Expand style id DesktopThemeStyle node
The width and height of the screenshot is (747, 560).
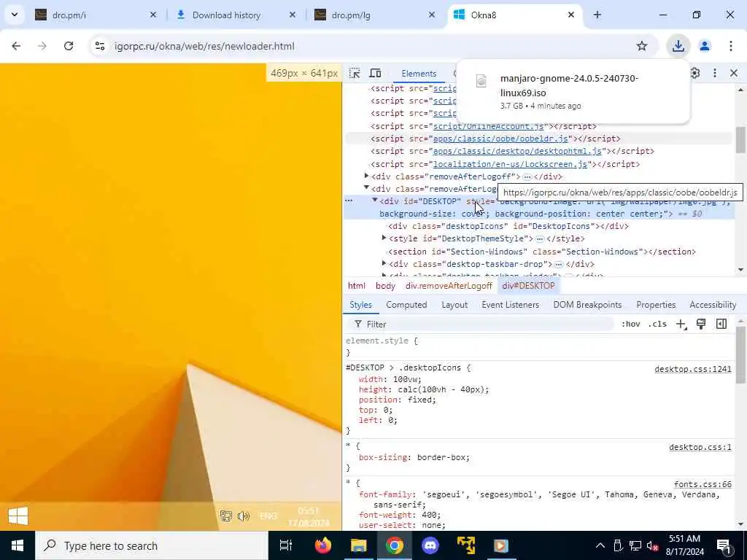click(x=384, y=238)
